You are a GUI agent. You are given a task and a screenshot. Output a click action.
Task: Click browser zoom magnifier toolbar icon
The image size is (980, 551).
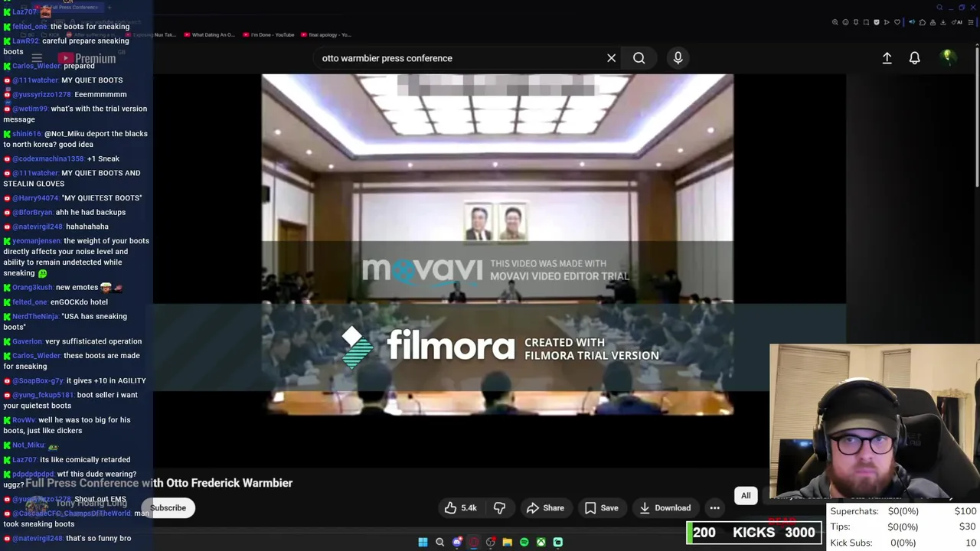[835, 22]
